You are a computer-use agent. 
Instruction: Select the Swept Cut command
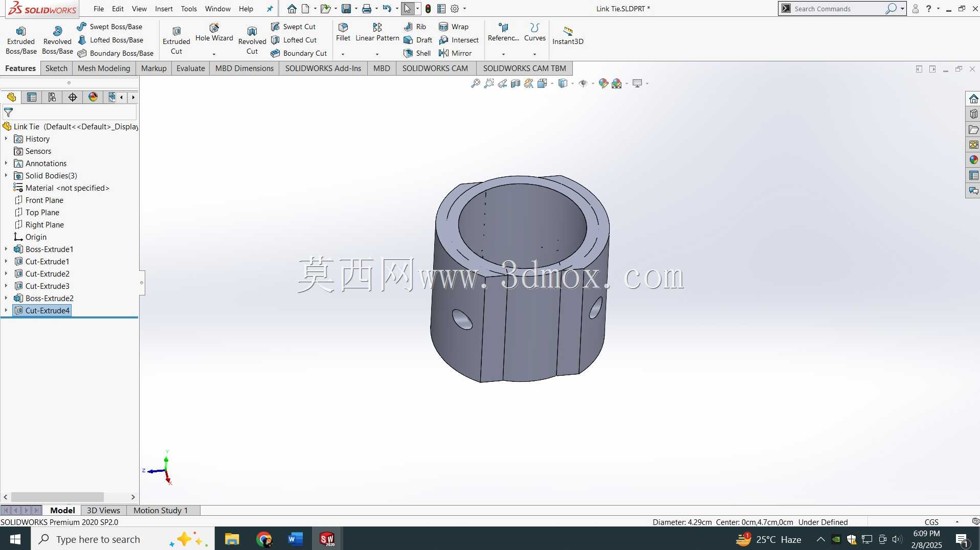pos(294,27)
